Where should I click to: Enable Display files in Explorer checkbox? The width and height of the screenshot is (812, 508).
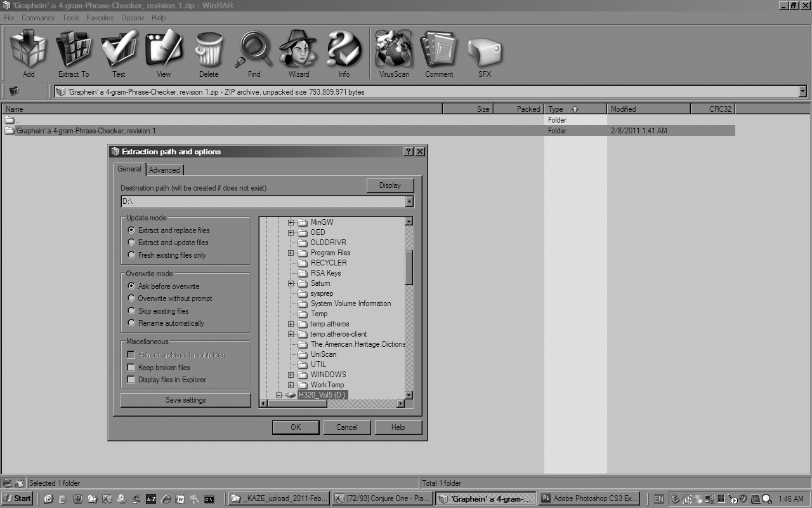point(131,380)
